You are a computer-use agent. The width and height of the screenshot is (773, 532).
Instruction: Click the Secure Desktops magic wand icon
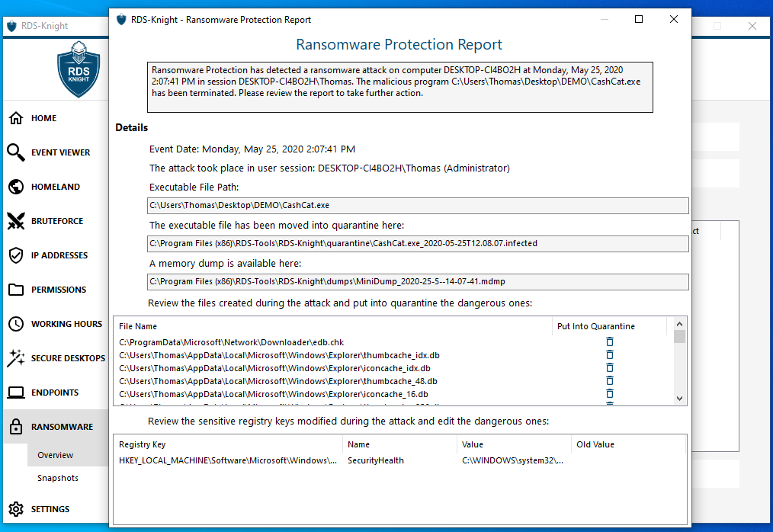pyautogui.click(x=16, y=358)
